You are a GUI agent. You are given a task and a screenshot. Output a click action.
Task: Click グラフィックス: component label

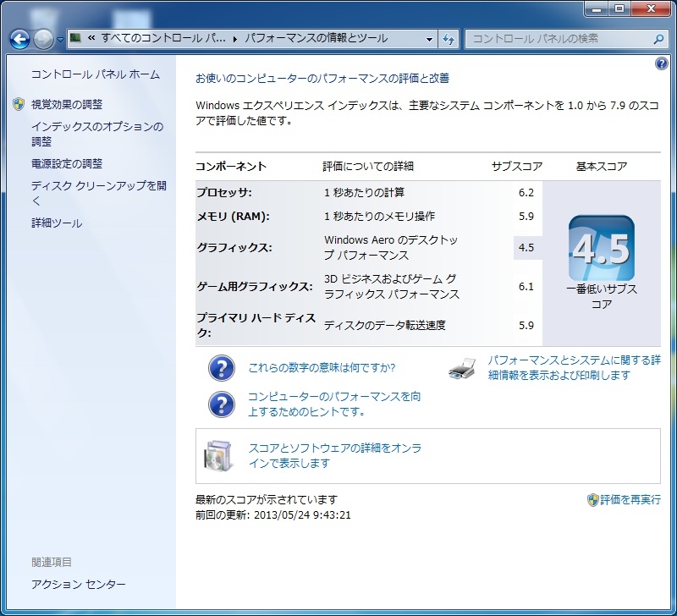tap(234, 247)
